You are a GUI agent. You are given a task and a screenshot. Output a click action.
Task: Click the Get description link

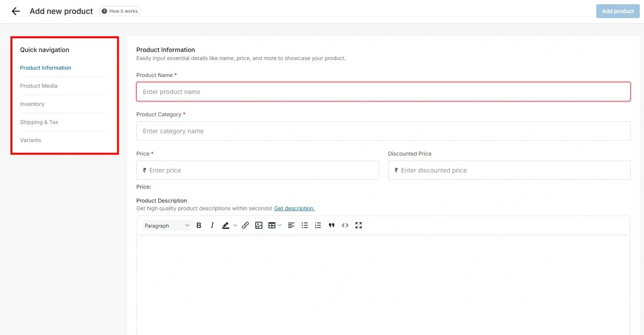[x=294, y=208]
